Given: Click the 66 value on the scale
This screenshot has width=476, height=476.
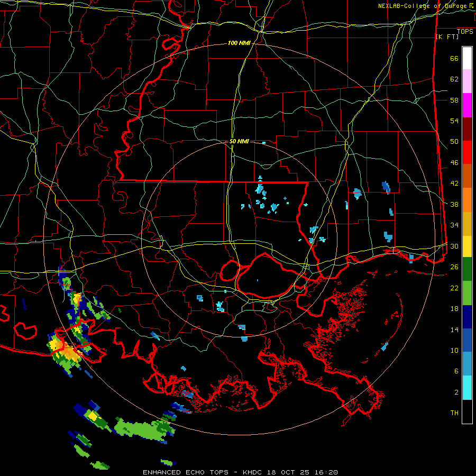Looking at the screenshot, I should (x=454, y=59).
